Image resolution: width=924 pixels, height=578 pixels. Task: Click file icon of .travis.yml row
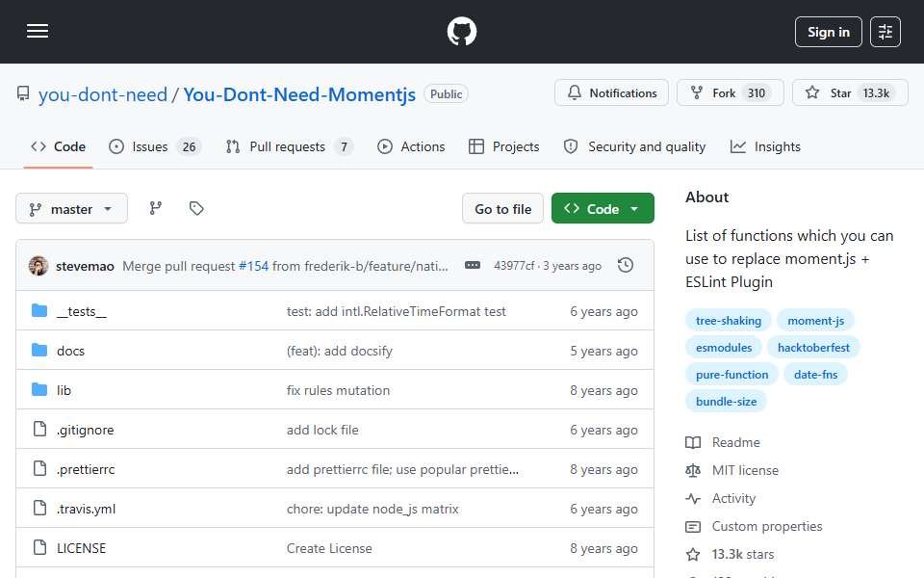coord(39,509)
